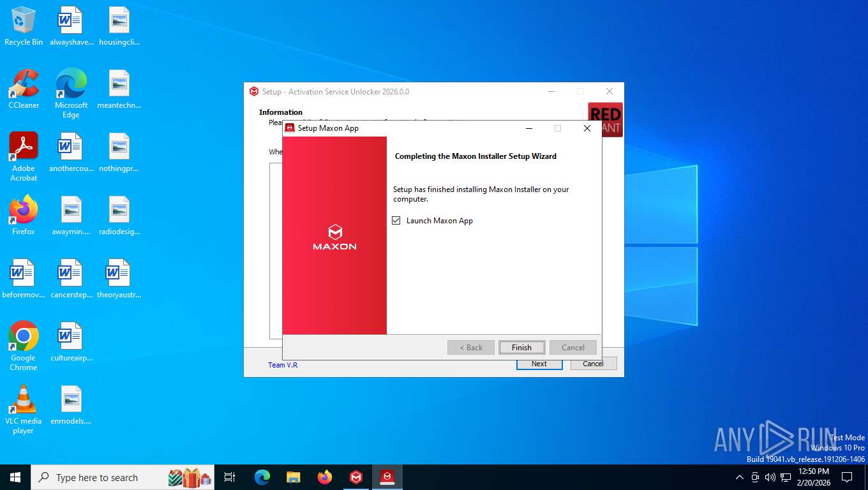Open the network status tray icon

(x=786, y=477)
